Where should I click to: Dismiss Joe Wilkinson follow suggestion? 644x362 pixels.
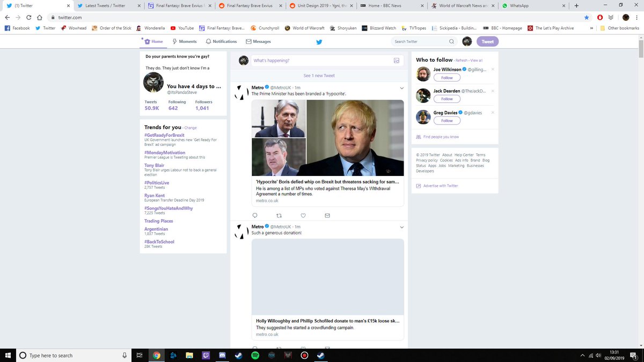click(x=493, y=69)
